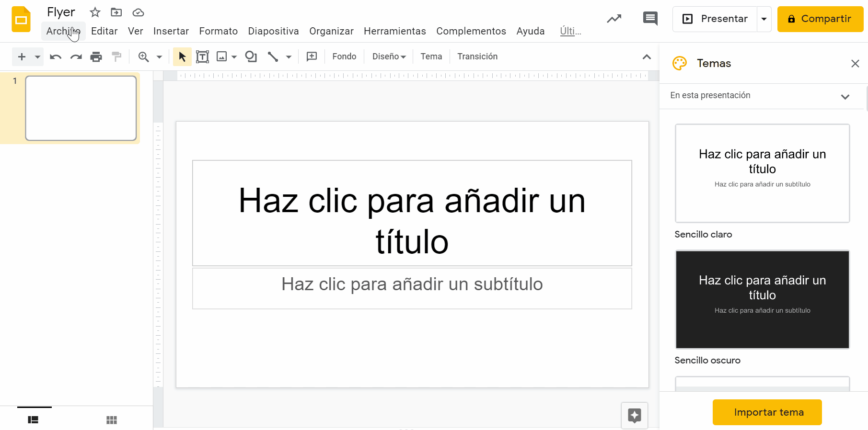
Task: Open the comment history icon
Action: [x=650, y=19]
